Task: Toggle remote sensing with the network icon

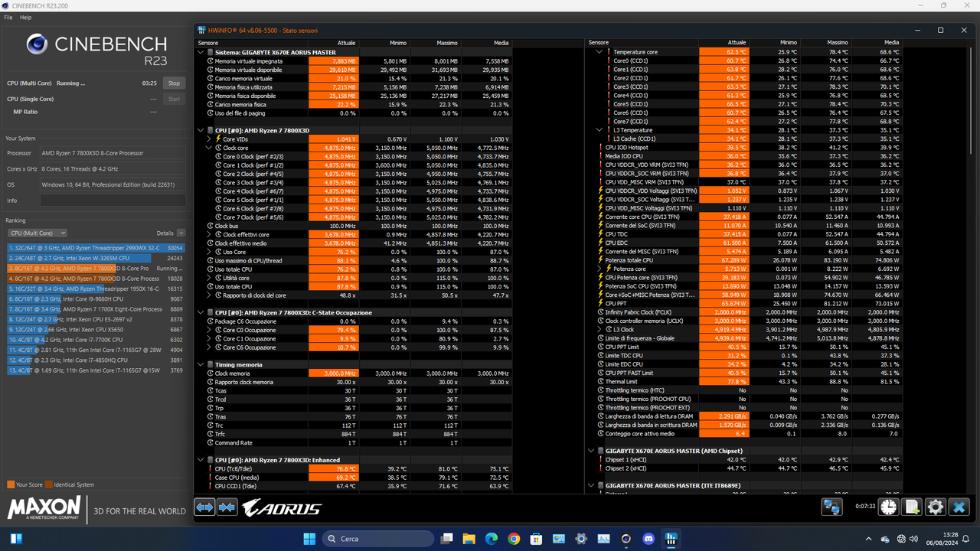Action: coord(831,507)
